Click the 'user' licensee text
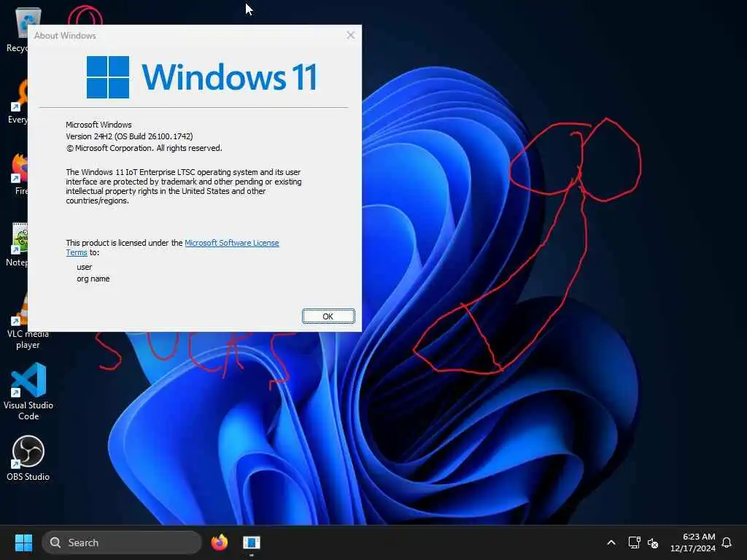The height and width of the screenshot is (560, 747). [x=85, y=267]
